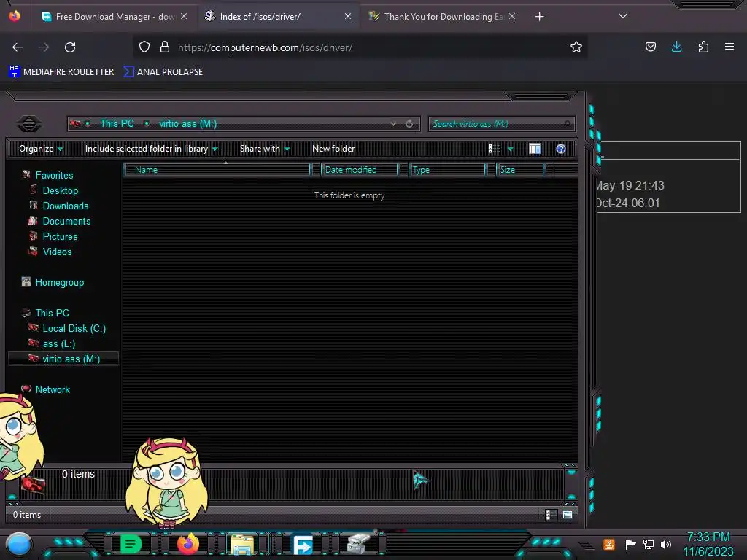This screenshot has width=747, height=560.
Task: Click the New folder button
Action: click(333, 149)
